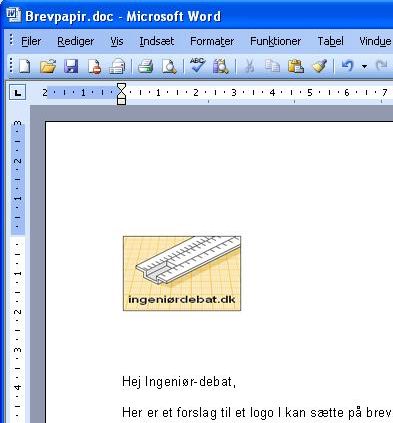
Task: Click the indent marker on ruler
Action: (x=122, y=94)
